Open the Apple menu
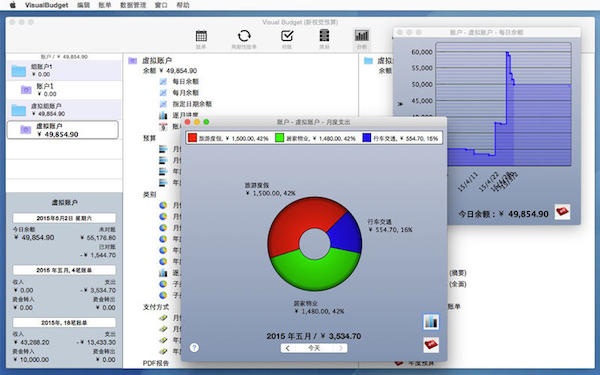The width and height of the screenshot is (600, 375). 13,5
